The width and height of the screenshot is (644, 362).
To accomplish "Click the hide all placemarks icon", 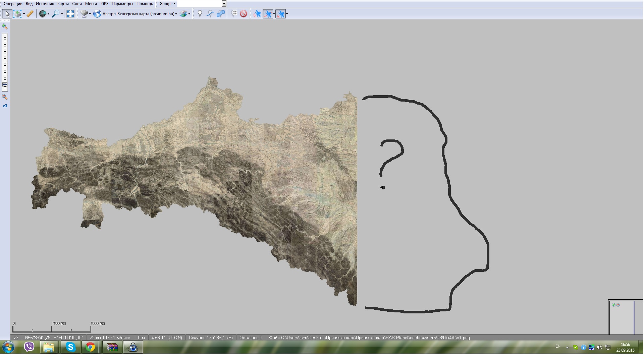I will [244, 14].
